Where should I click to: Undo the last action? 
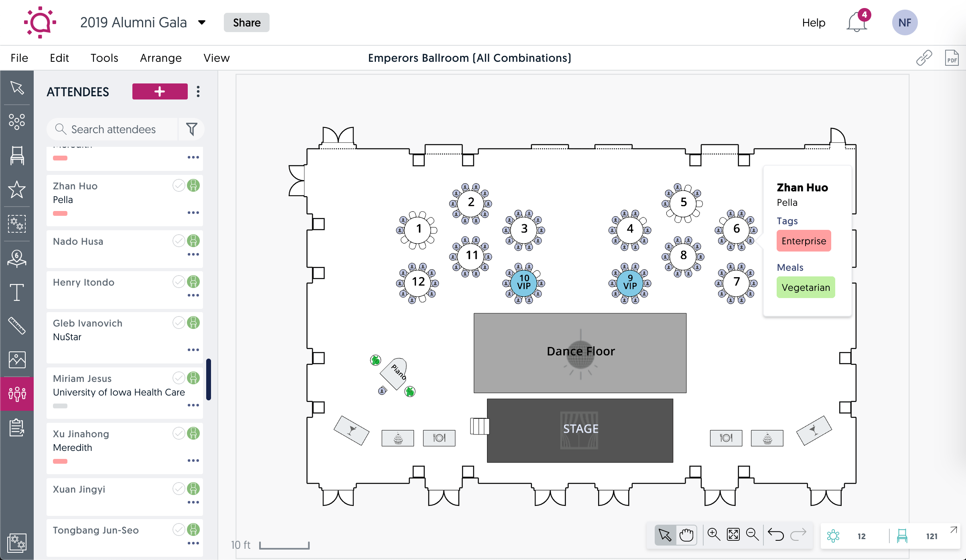[776, 534]
